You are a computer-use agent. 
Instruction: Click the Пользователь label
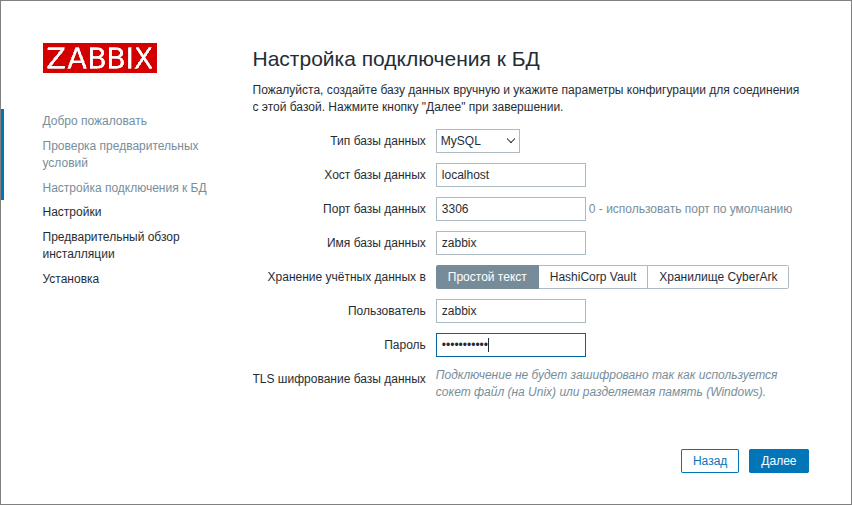(x=387, y=311)
